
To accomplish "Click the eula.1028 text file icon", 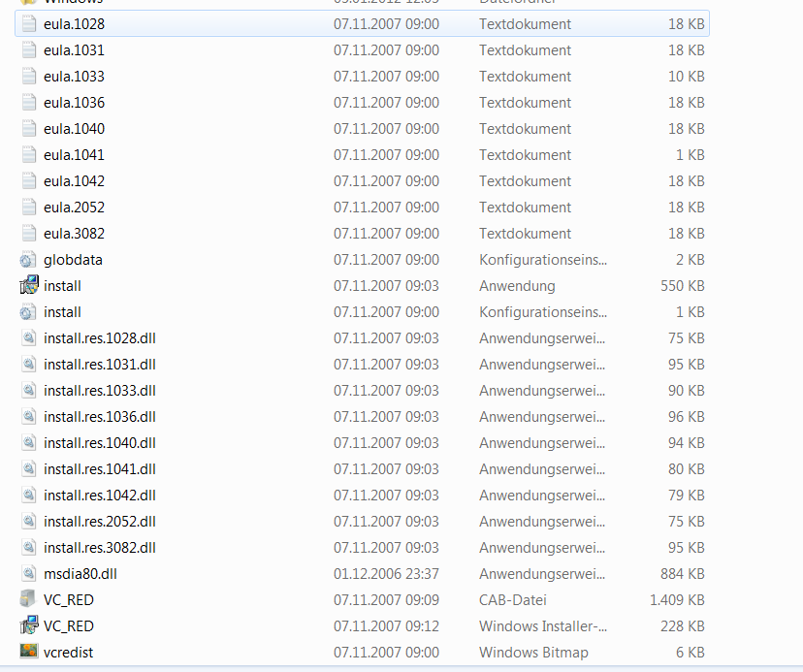I will [x=29, y=23].
